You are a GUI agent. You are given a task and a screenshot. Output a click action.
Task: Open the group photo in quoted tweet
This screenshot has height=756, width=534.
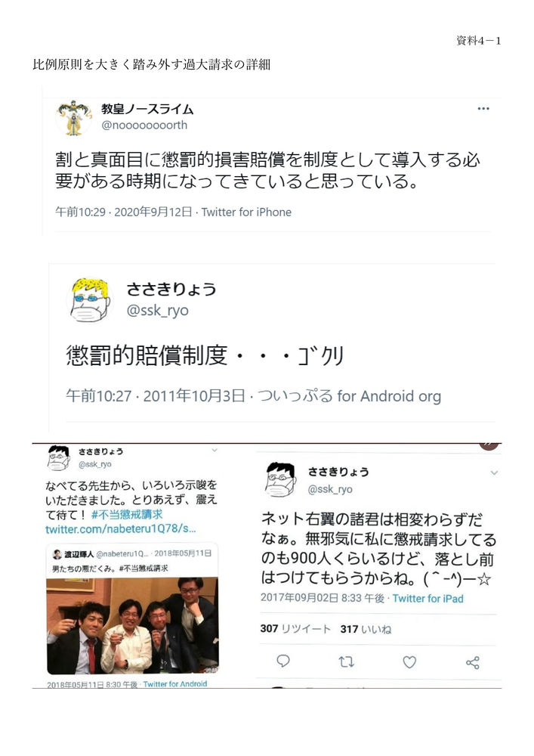click(x=132, y=625)
